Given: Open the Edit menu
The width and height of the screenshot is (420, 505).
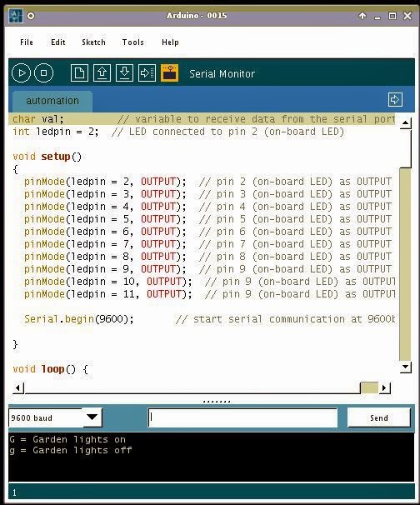Looking at the screenshot, I should click(58, 42).
